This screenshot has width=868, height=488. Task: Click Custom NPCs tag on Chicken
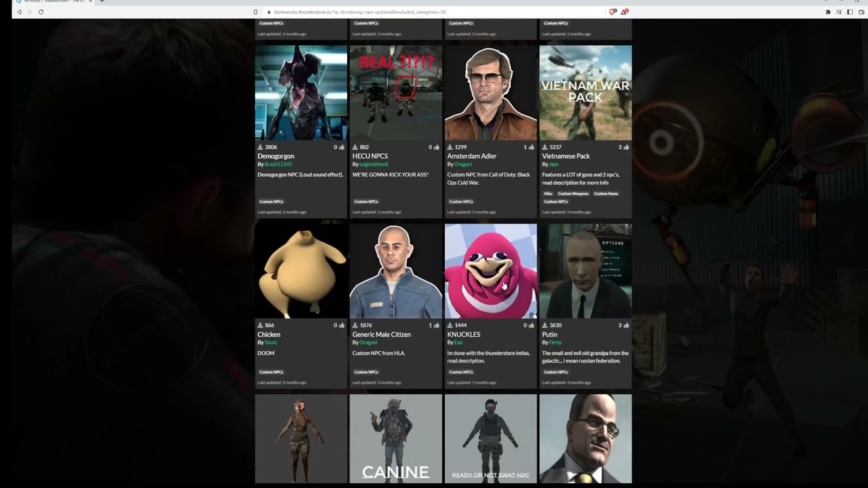(271, 371)
